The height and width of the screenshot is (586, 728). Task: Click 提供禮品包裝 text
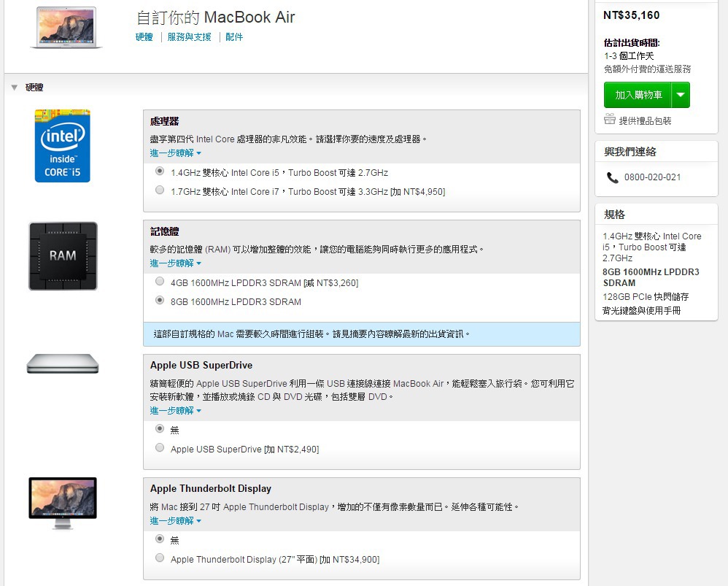(x=646, y=120)
